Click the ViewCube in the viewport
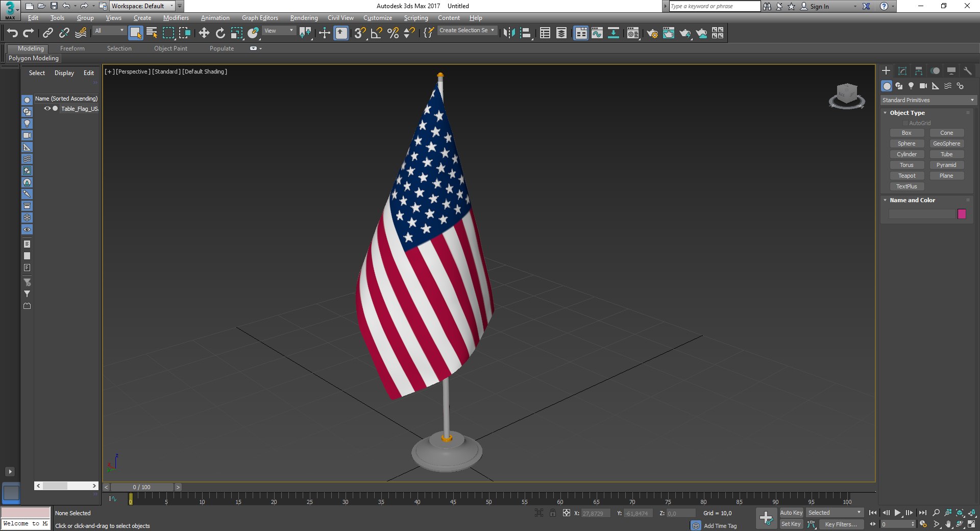The height and width of the screenshot is (531, 980). [x=847, y=96]
